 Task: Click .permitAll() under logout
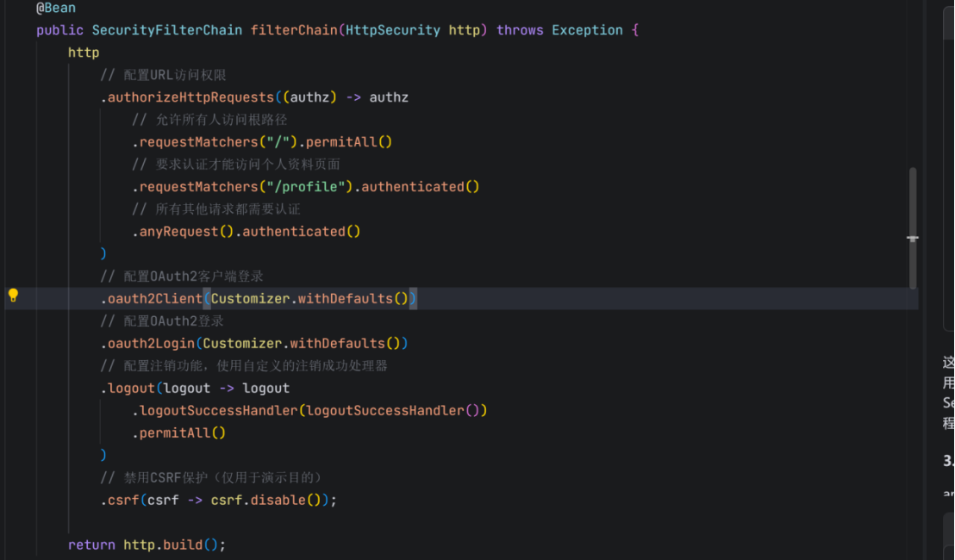[179, 433]
